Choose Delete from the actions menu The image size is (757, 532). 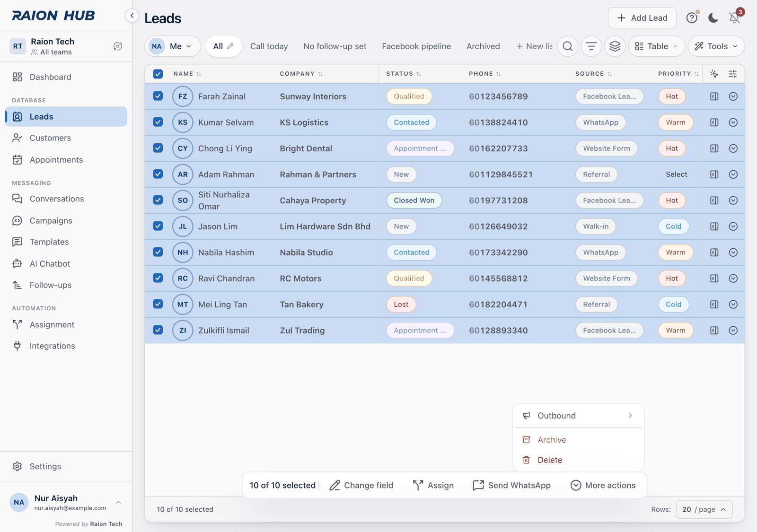pyautogui.click(x=578, y=460)
